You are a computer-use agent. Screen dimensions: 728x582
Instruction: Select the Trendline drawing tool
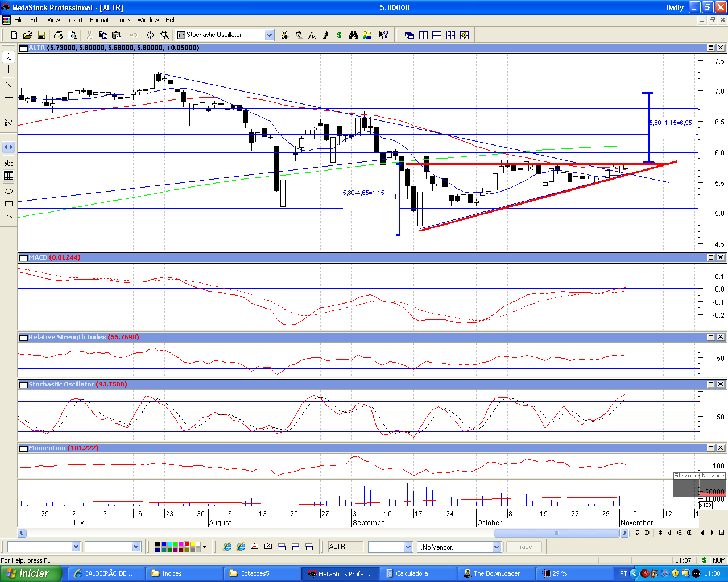click(x=9, y=85)
